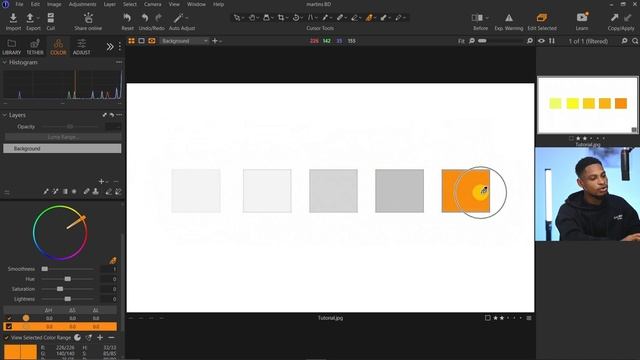Switch to the Tether tool tab

[x=35, y=47]
